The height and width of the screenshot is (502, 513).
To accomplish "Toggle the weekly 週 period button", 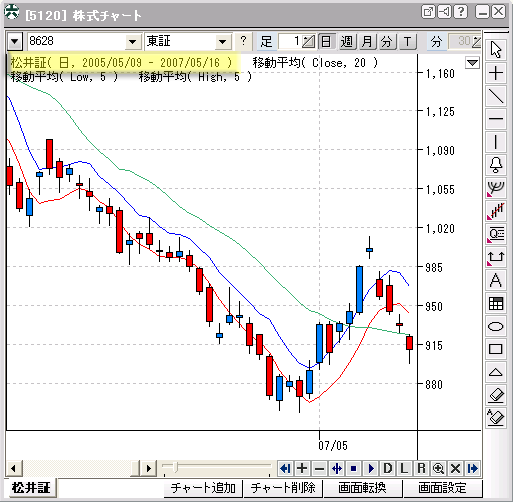I will coord(347,42).
